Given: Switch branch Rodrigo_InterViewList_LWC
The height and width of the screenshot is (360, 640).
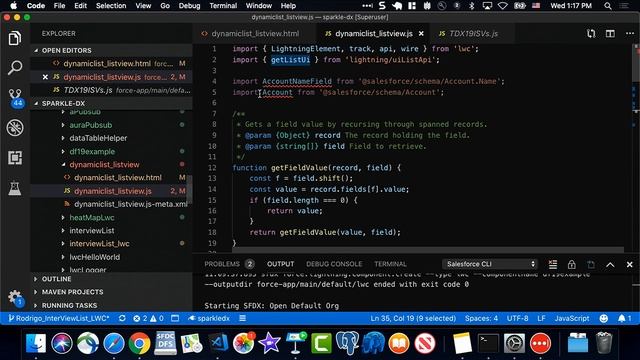Looking at the screenshot, I should [x=58, y=318].
